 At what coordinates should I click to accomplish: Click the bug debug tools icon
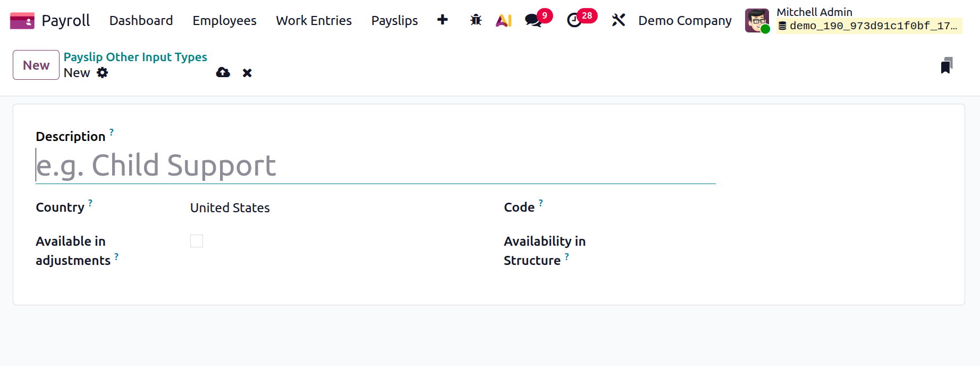tap(476, 20)
